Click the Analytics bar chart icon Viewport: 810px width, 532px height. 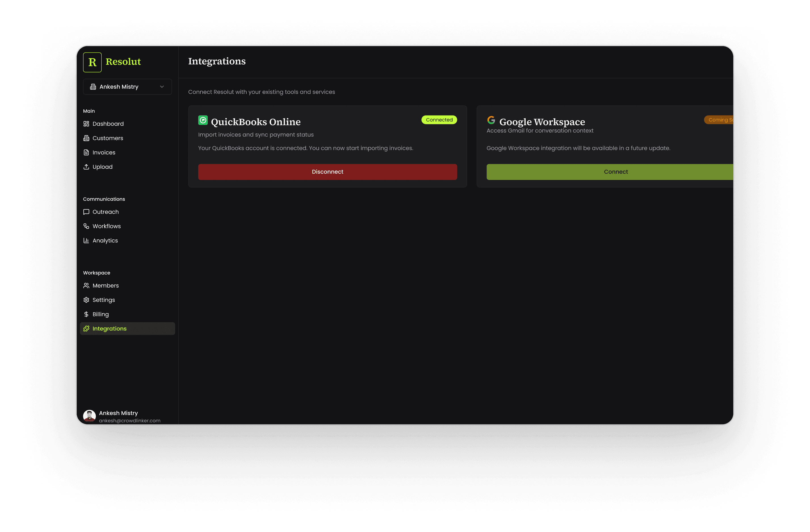coord(86,241)
